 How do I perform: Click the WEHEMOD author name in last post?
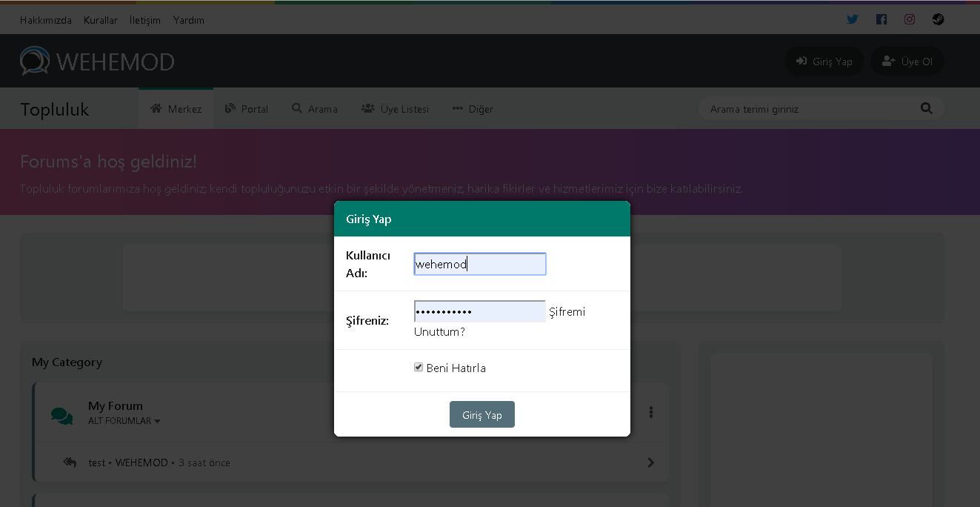(141, 463)
